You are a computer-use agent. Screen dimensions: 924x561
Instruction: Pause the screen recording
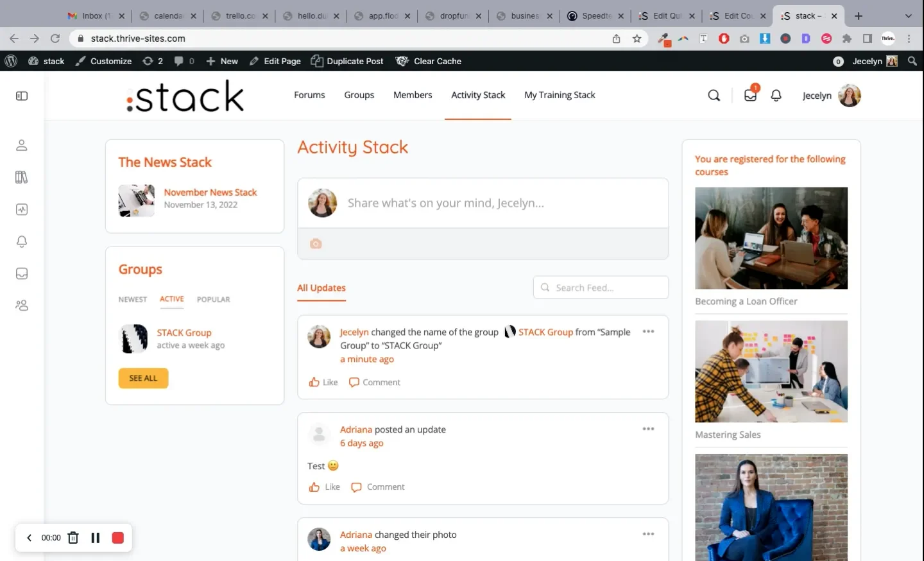click(x=95, y=538)
